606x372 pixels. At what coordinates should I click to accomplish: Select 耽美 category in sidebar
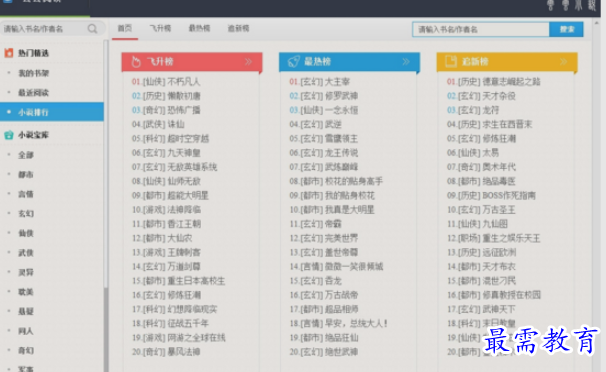[x=26, y=292]
